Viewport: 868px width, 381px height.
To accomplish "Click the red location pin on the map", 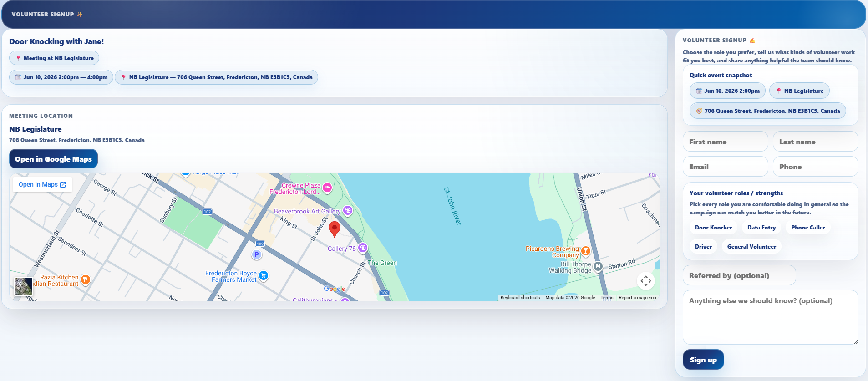I will tap(335, 229).
